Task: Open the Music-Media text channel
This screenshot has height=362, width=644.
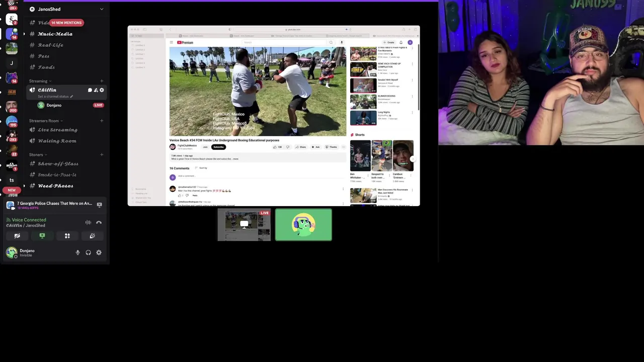Action: pyautogui.click(x=55, y=34)
